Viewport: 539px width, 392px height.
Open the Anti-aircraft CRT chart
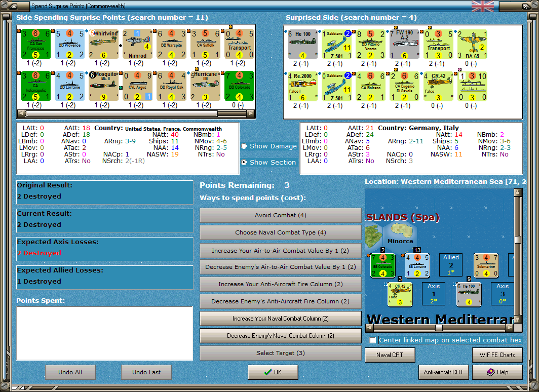(443, 372)
